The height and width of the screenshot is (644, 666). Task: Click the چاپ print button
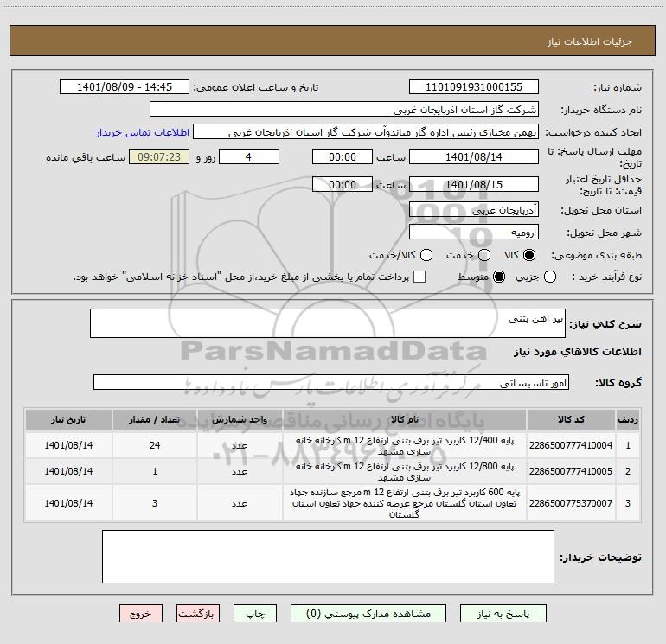pyautogui.click(x=255, y=614)
